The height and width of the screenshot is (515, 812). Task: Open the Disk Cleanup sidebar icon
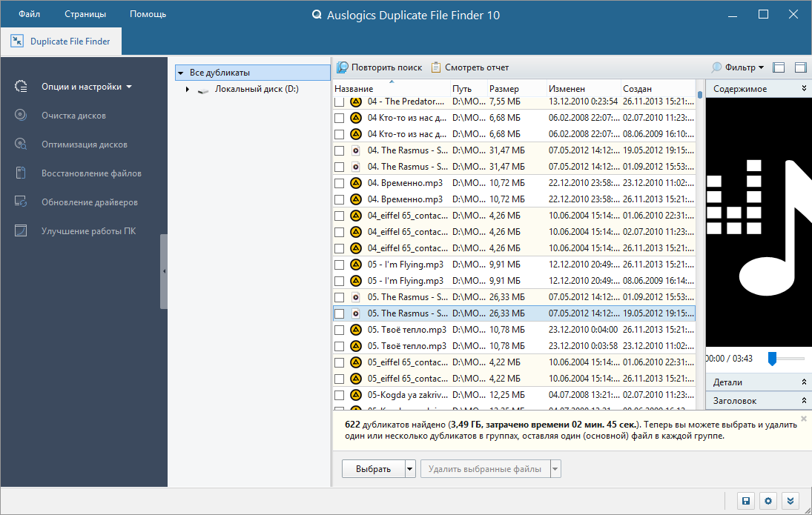[x=21, y=115]
